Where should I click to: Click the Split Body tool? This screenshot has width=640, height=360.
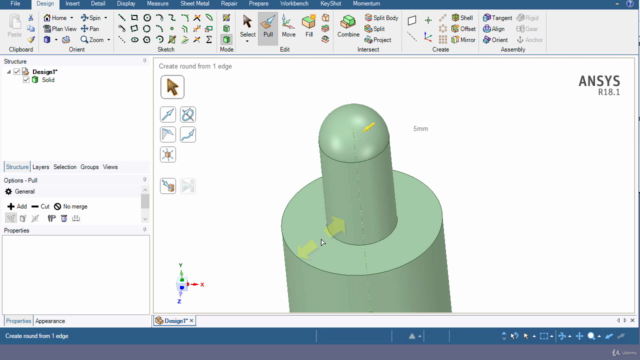pos(381,18)
